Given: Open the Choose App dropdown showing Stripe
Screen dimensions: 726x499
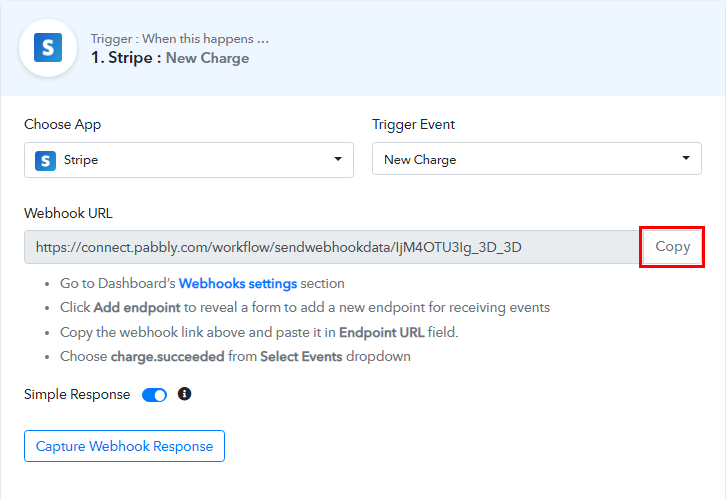Looking at the screenshot, I should point(189,160).
